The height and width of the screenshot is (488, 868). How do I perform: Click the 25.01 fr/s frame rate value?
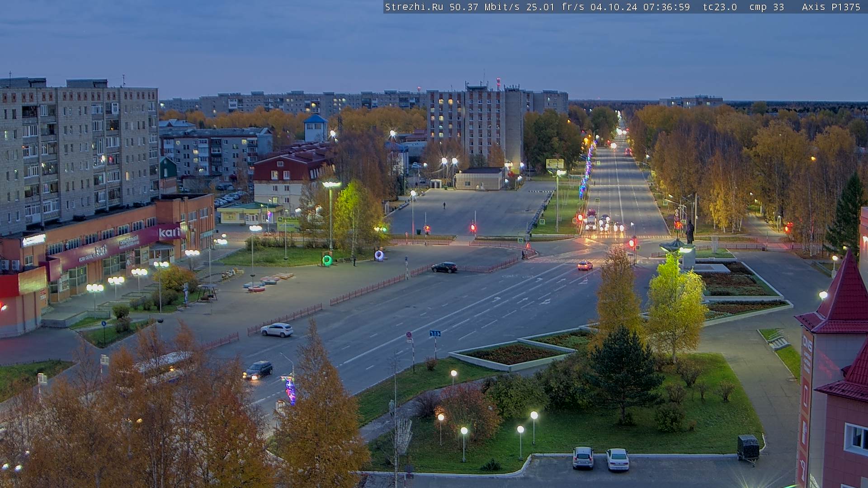pyautogui.click(x=555, y=7)
